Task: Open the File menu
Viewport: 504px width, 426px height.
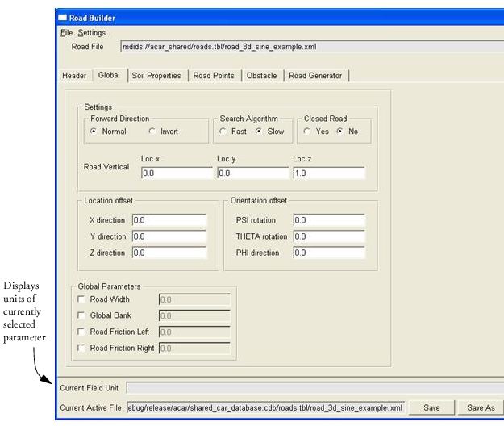Action: pyautogui.click(x=67, y=33)
